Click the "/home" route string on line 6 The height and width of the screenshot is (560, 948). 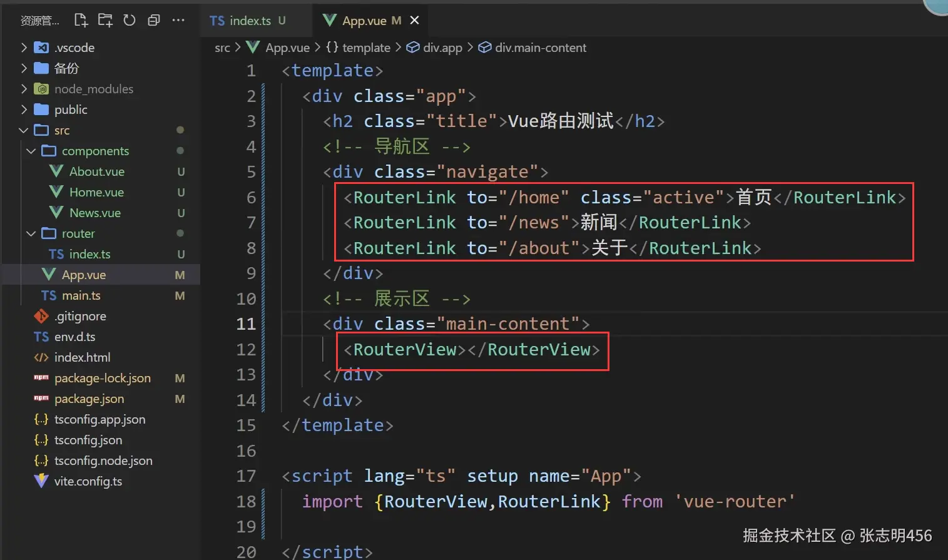pos(534,198)
